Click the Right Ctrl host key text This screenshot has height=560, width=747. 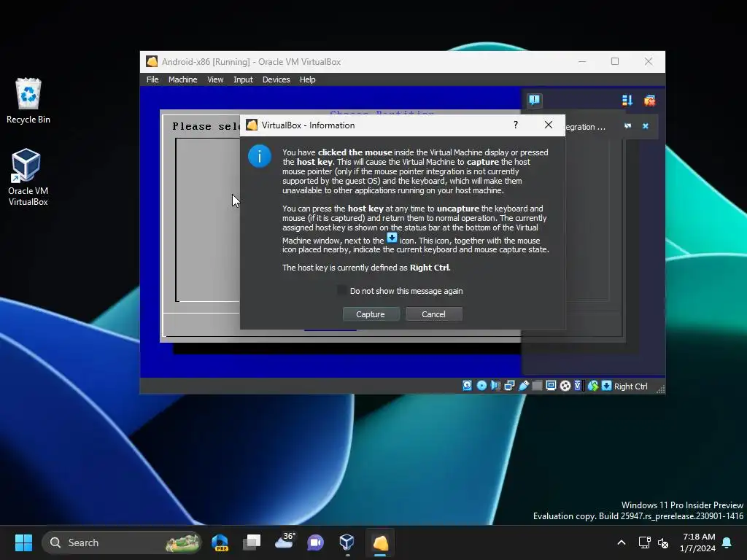point(631,386)
